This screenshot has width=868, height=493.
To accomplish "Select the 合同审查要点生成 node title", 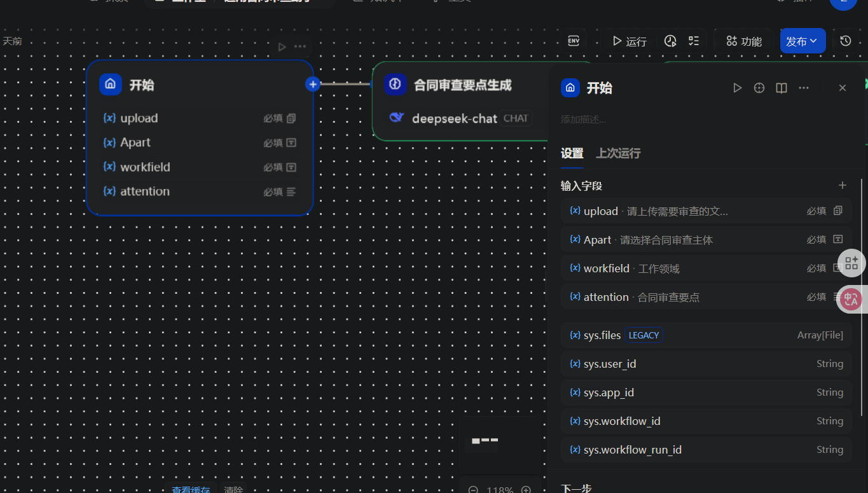I will click(463, 85).
